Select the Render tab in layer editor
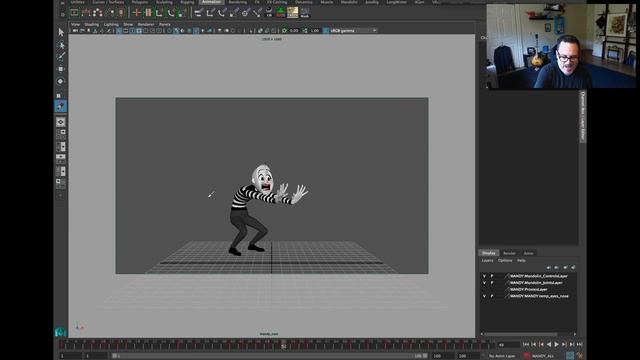The height and width of the screenshot is (360, 640). coord(509,253)
